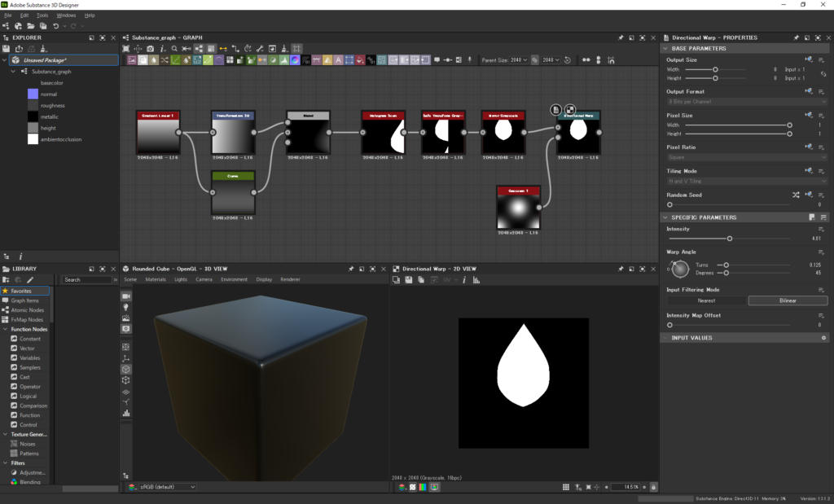The height and width of the screenshot is (504, 834).
Task: Select the Comparison function category
Action: click(33, 405)
